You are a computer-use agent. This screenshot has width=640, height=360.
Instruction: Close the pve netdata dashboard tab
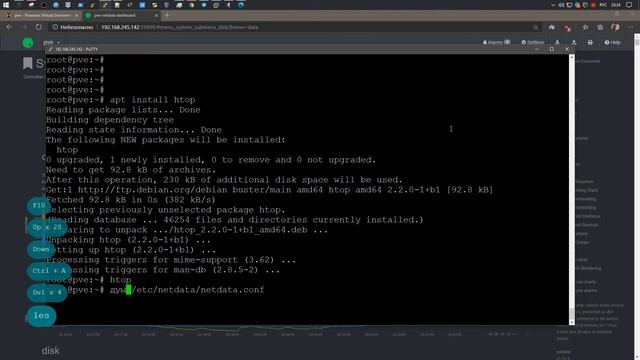point(156,16)
